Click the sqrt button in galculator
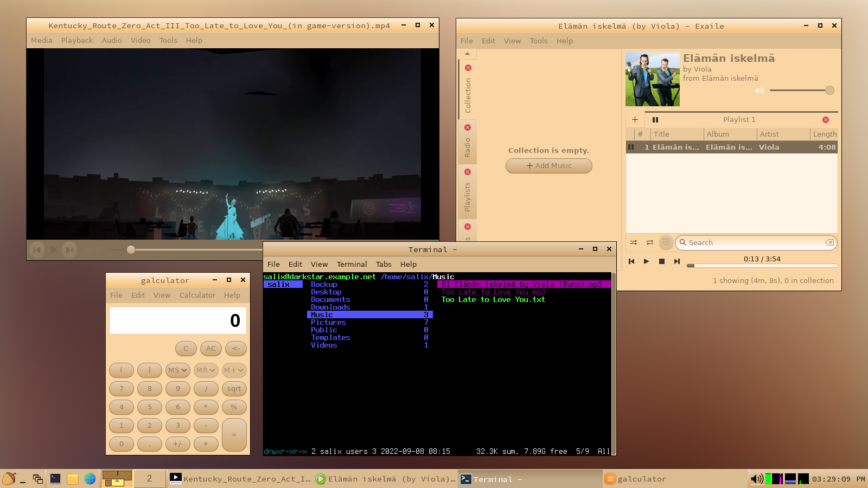The height and width of the screenshot is (488, 868). [x=234, y=389]
